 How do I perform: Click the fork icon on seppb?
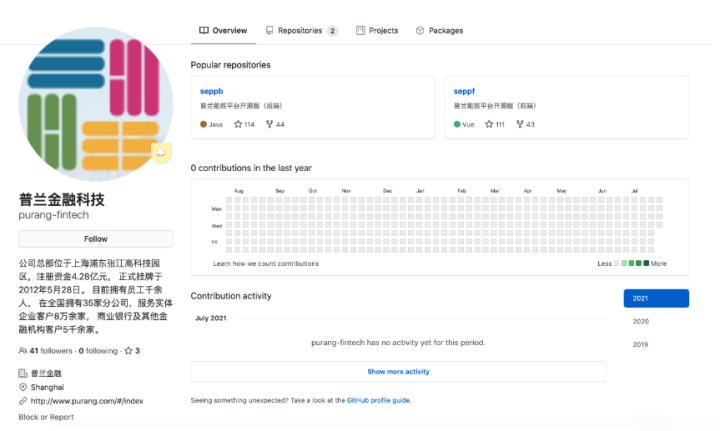coord(270,124)
